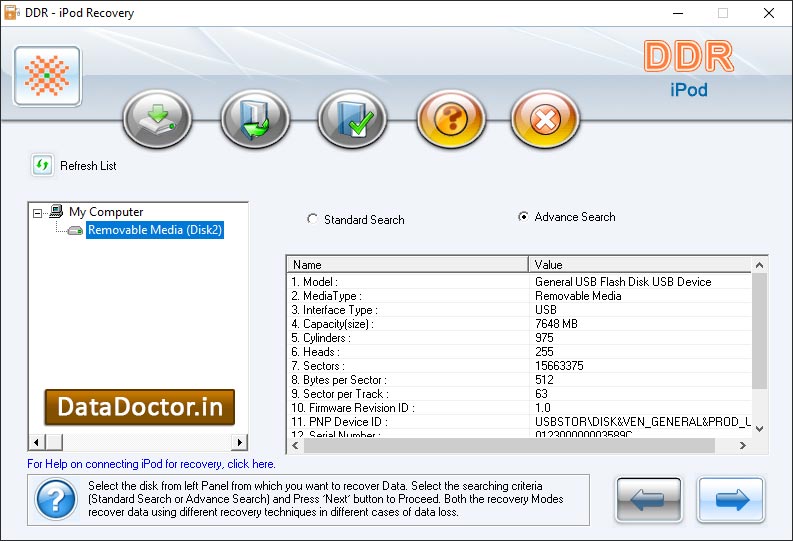Viewport: 793px width, 541px height.
Task: Click the drive download toolbar icon
Action: coord(158,119)
